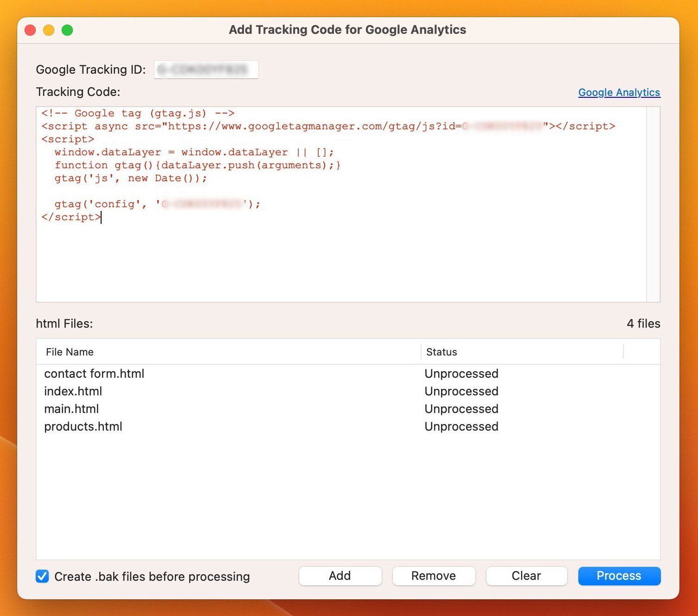This screenshot has height=616, width=698.
Task: Click the Remove button
Action: [x=434, y=576]
